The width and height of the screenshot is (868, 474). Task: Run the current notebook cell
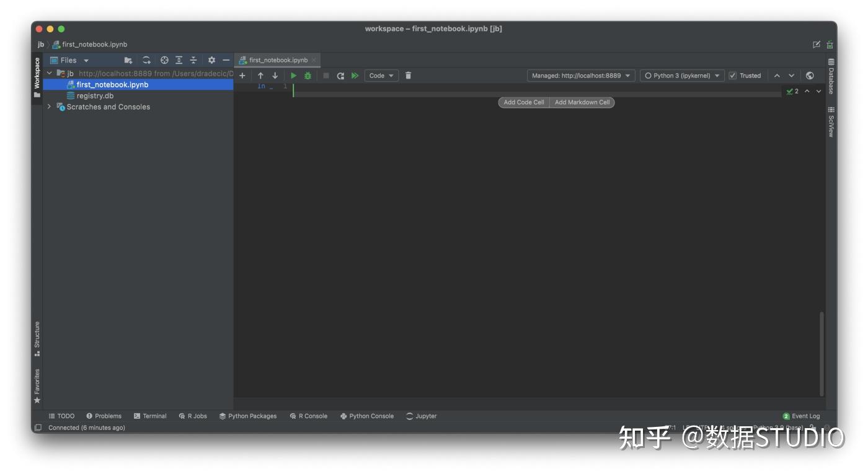(x=293, y=75)
